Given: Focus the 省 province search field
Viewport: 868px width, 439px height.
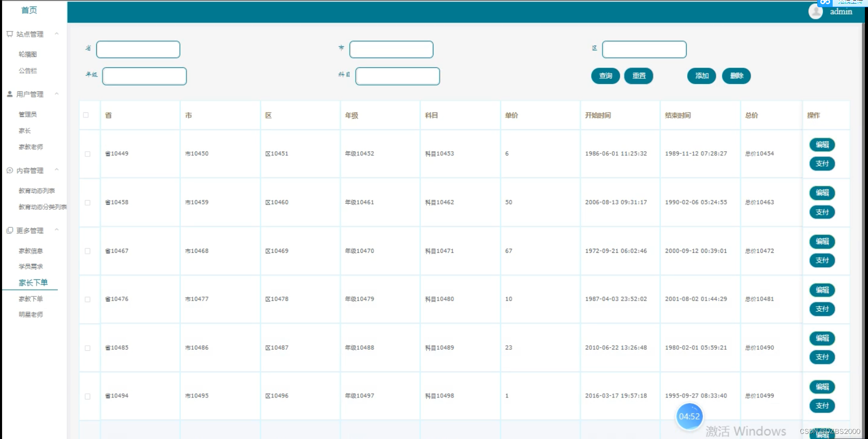Looking at the screenshot, I should pyautogui.click(x=138, y=50).
